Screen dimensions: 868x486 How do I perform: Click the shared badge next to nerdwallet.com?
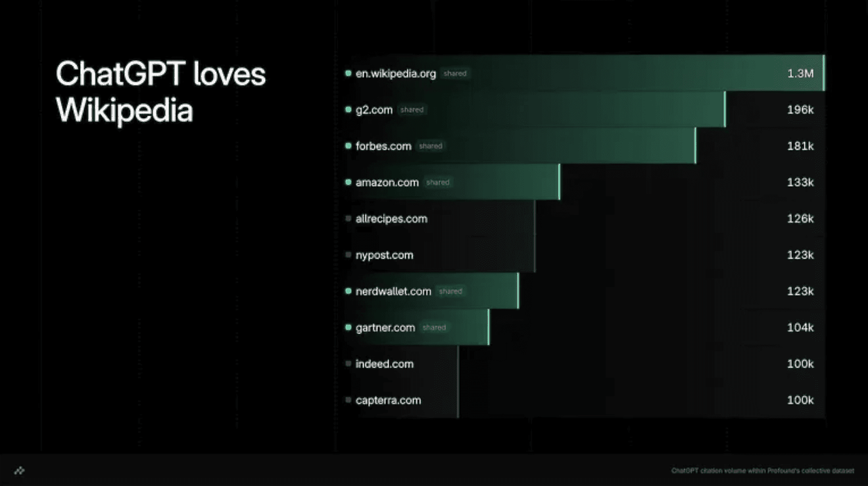pyautogui.click(x=450, y=291)
